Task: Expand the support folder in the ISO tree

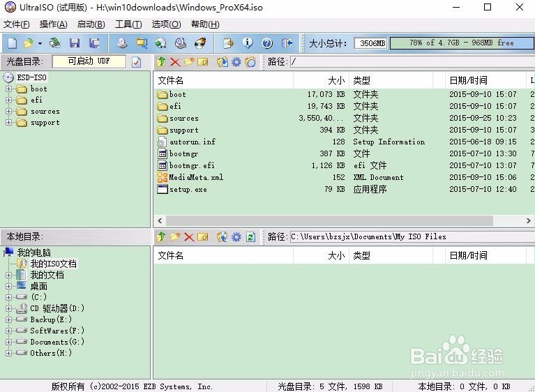Action: 9,123
